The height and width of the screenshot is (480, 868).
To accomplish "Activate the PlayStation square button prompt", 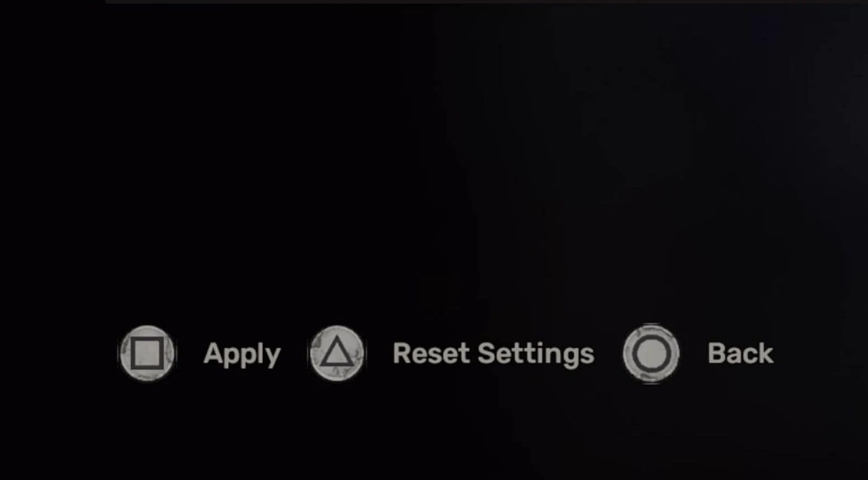I will point(147,353).
